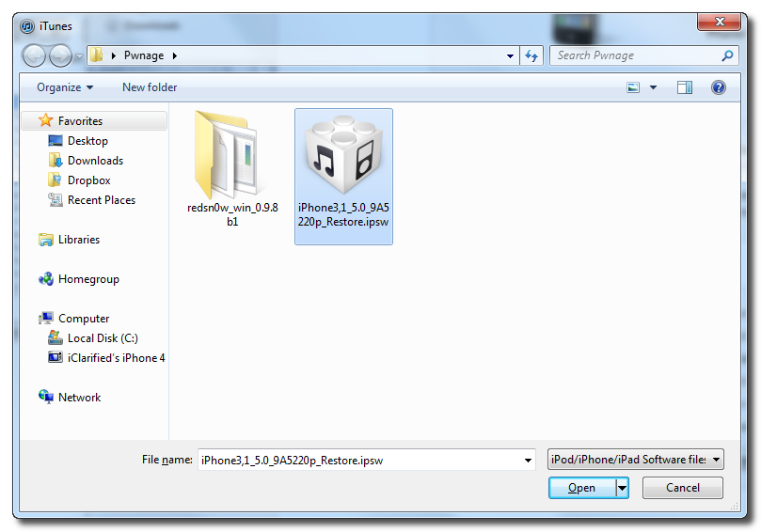Select Computer in the navigation pane
Image resolution: width=761 pixels, height=532 pixels.
tap(84, 319)
